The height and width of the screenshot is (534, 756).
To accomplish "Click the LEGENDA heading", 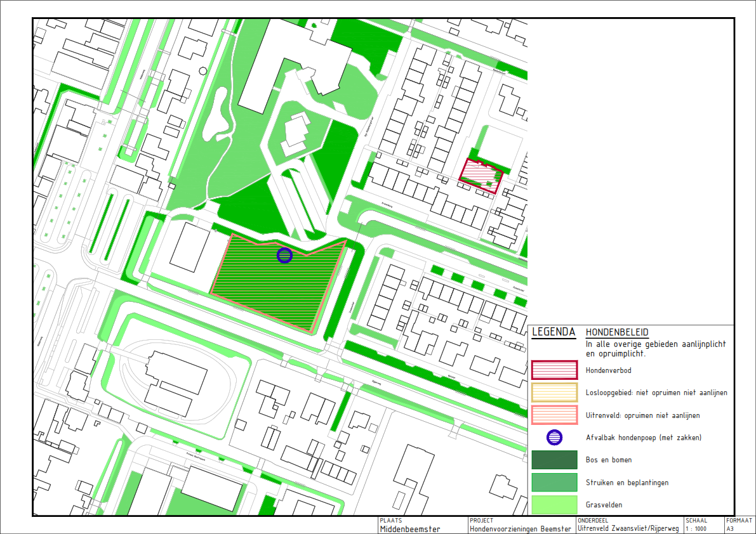I will (x=554, y=332).
